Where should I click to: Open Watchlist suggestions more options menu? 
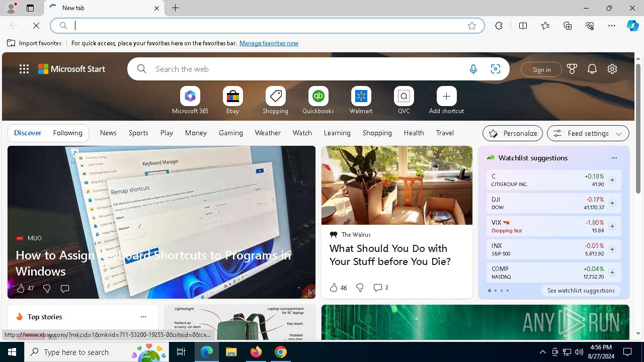pyautogui.click(x=614, y=158)
